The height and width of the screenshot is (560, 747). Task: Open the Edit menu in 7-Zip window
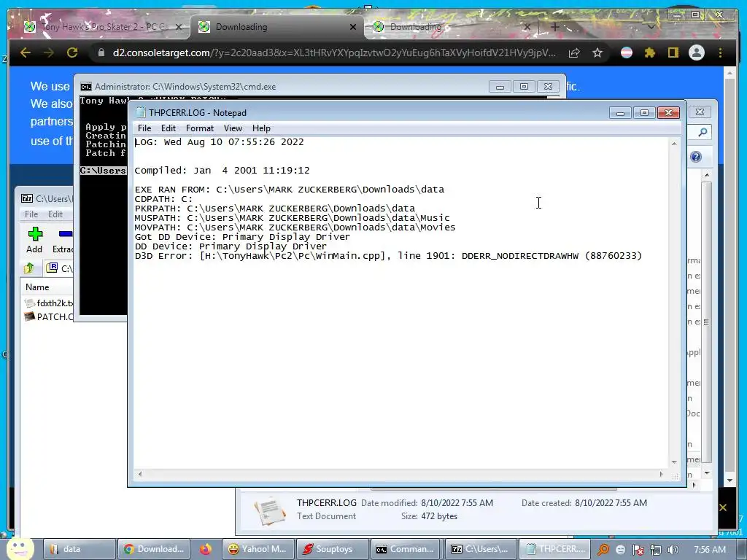point(55,214)
